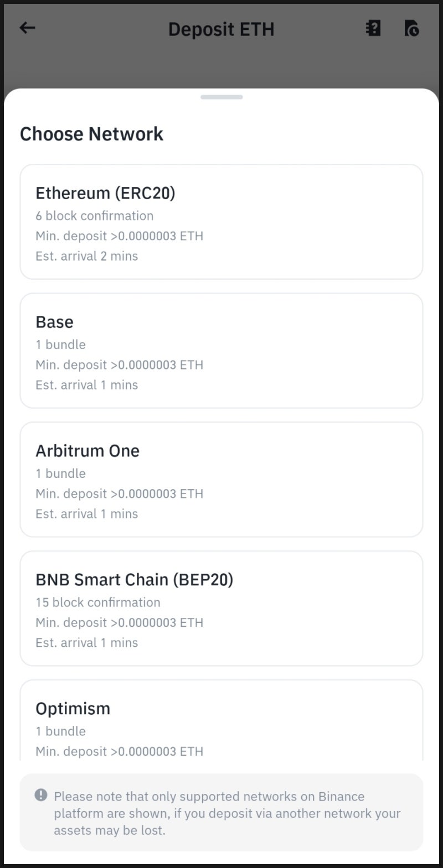The image size is (443, 868).
Task: Select the Optimism network option
Action: tap(221, 719)
